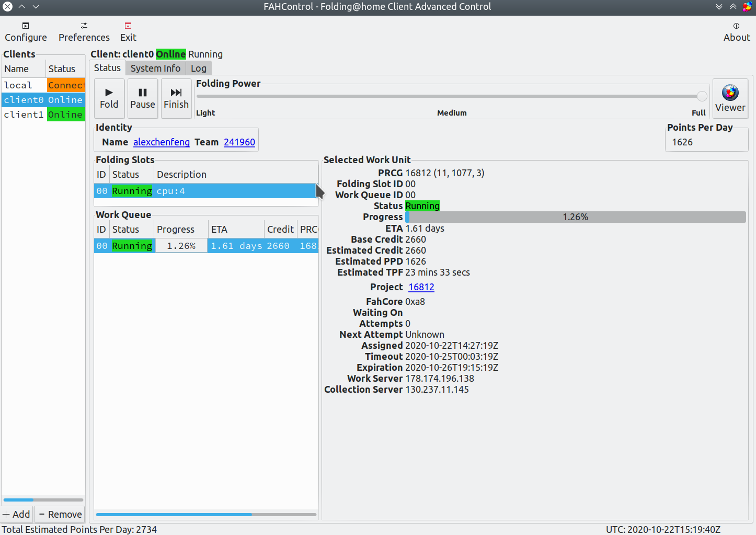Open the team 241960 link
Image resolution: width=756 pixels, height=535 pixels.
point(239,142)
